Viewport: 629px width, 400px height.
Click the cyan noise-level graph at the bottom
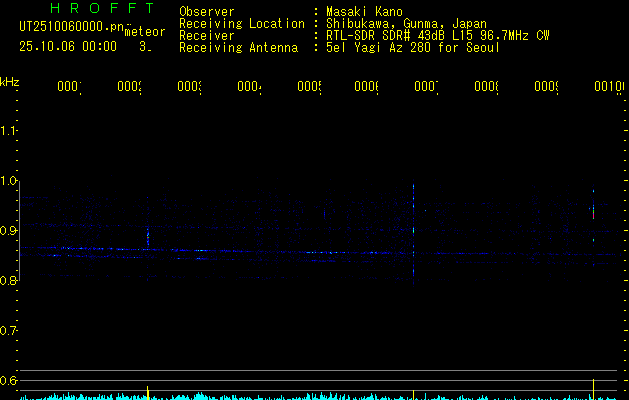[x=318, y=397]
